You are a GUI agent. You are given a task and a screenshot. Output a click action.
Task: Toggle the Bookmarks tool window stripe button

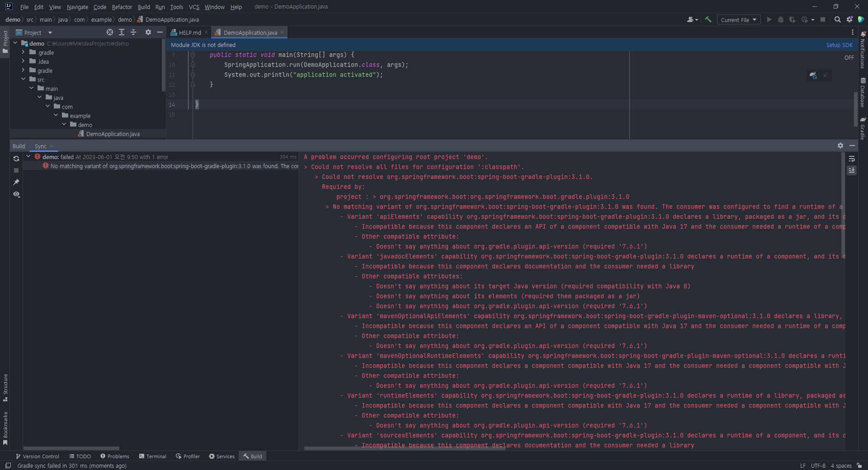5,428
